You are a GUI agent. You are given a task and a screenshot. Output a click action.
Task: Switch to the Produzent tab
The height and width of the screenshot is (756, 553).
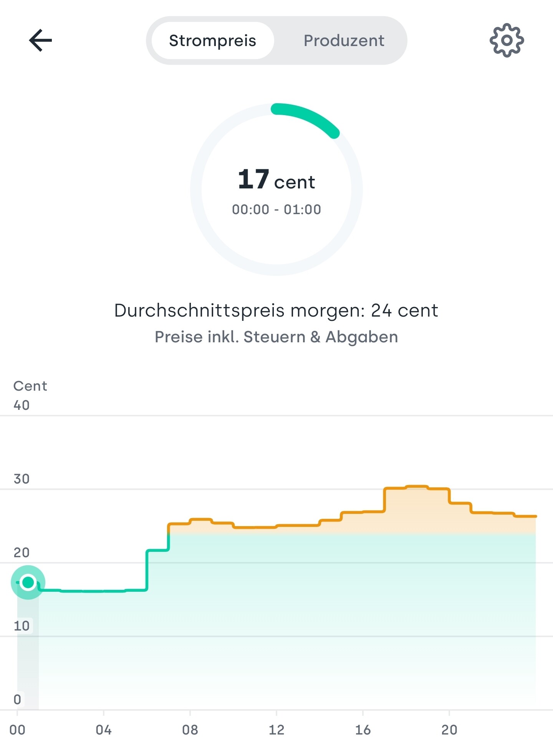[344, 41]
